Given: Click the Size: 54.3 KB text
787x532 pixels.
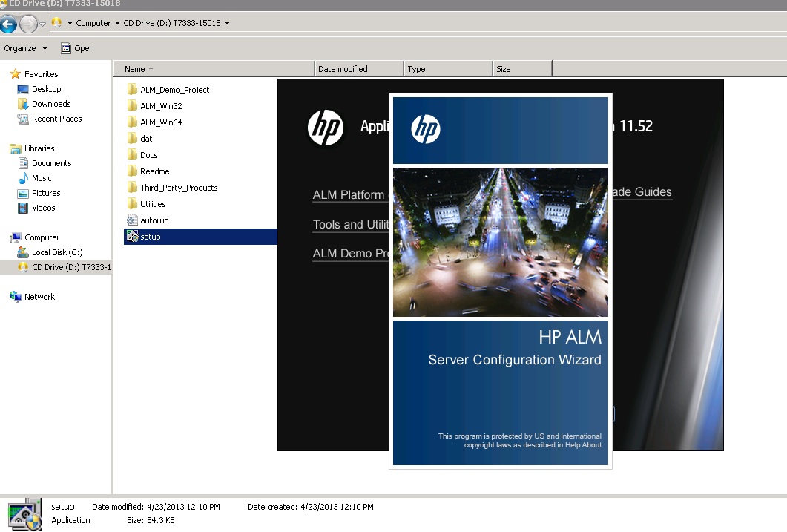Looking at the screenshot, I should point(151,520).
